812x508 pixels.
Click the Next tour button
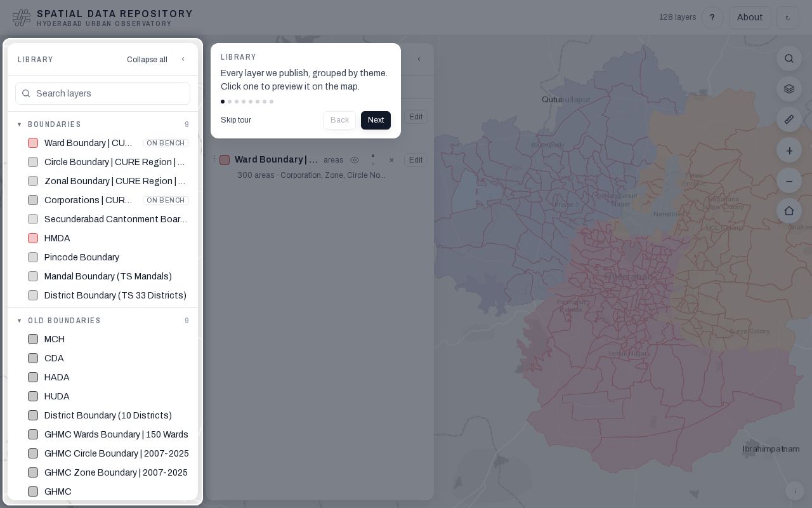point(376,120)
